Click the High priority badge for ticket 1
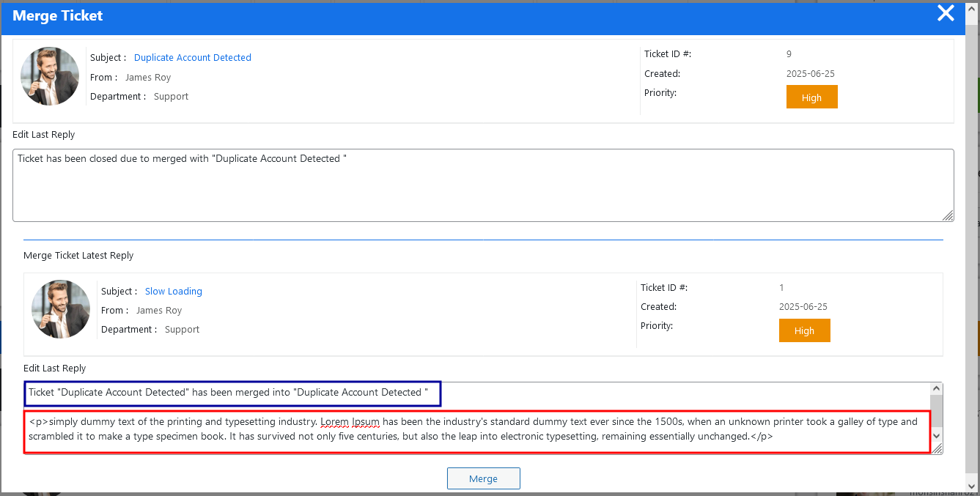Image resolution: width=980 pixels, height=496 pixels. [x=804, y=330]
